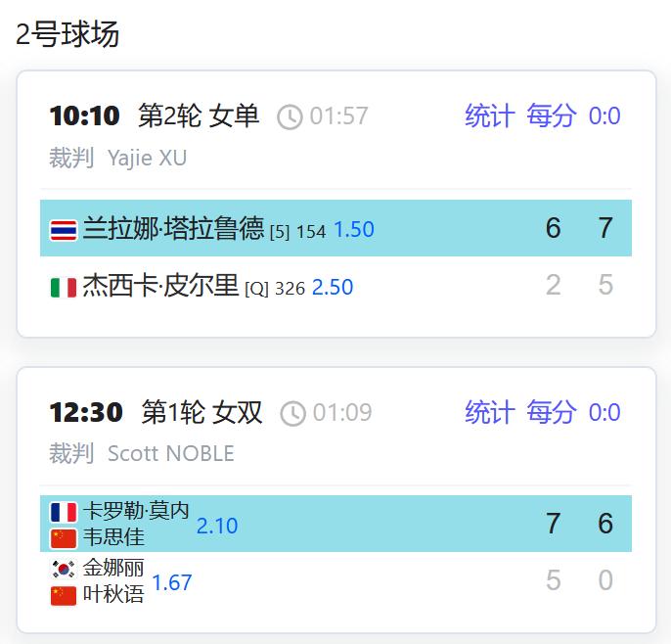Click Italy flag beside 杰西卡·皮尔里

pyautogui.click(x=64, y=288)
